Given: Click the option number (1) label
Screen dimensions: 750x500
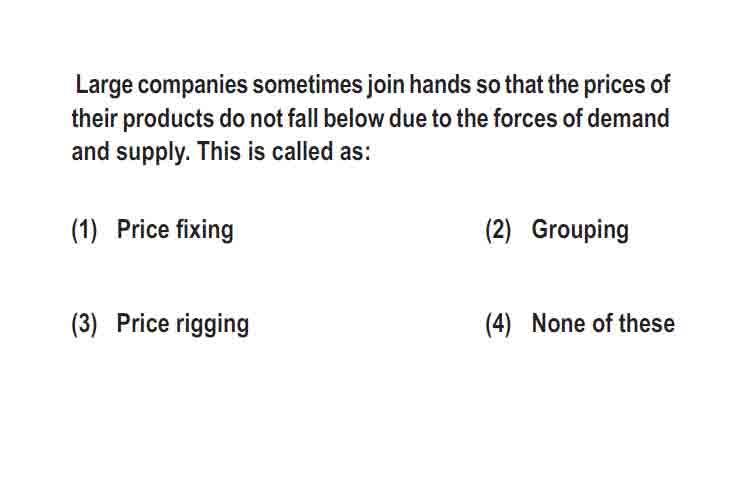Looking at the screenshot, I should pos(84,230).
